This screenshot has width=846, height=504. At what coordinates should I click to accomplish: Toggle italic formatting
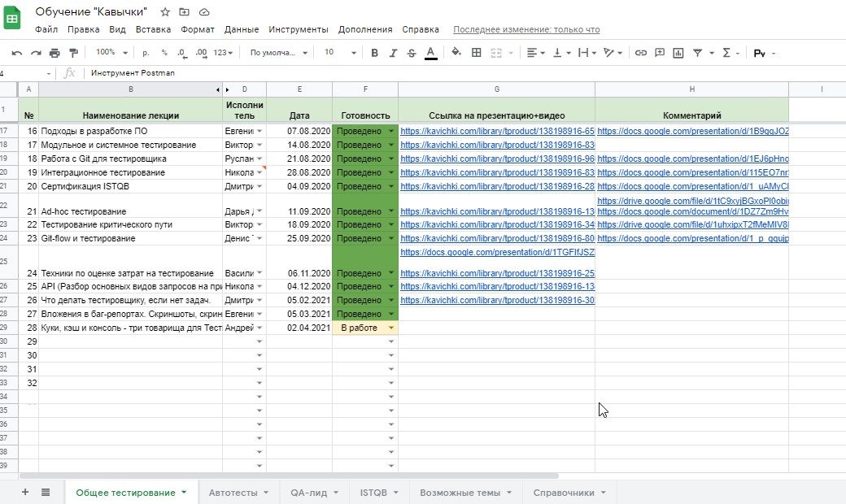click(x=394, y=53)
